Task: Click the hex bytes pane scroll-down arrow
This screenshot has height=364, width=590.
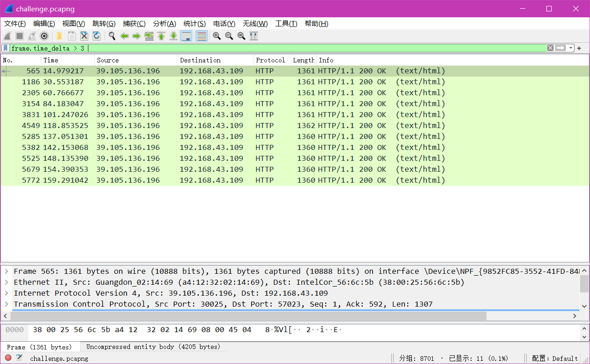Action: [584, 337]
